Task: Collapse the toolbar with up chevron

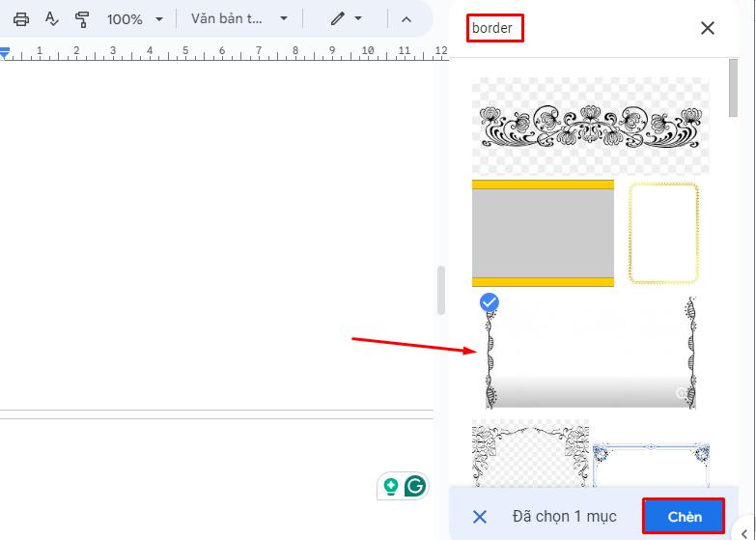Action: coord(406,19)
